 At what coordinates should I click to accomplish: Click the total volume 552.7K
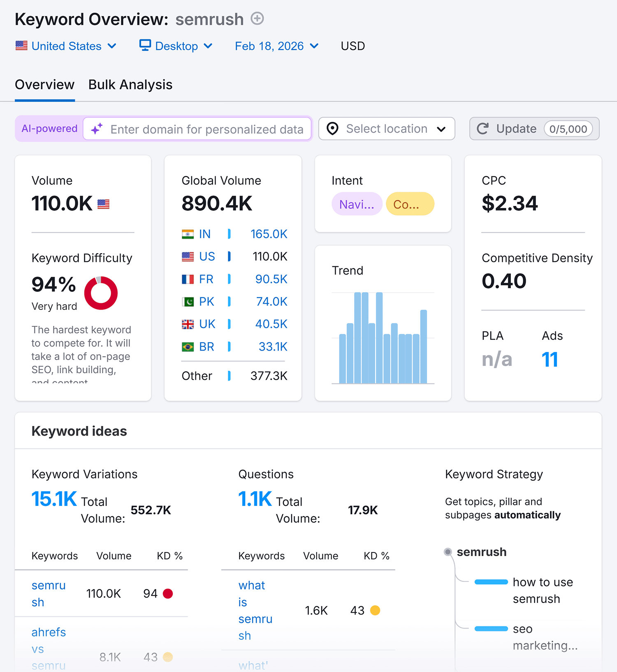click(151, 510)
